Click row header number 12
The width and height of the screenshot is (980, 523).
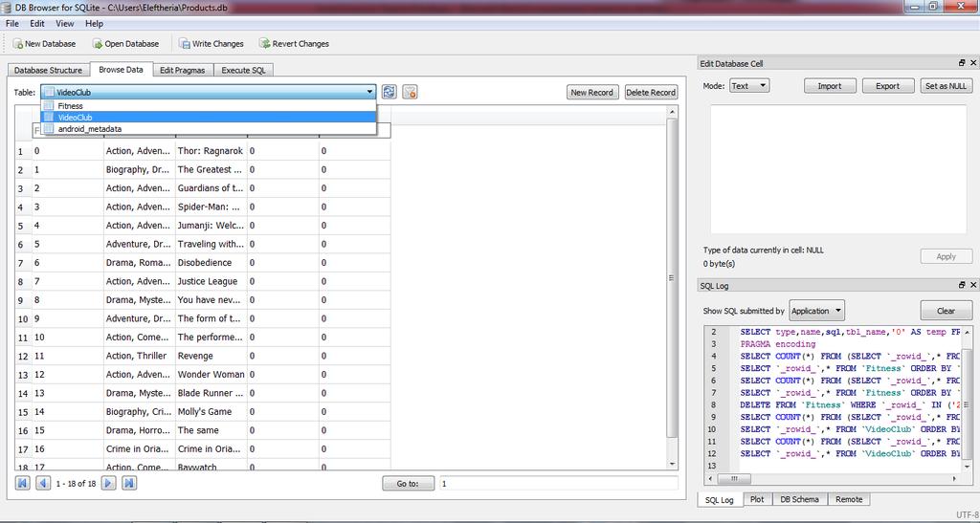[23, 357]
